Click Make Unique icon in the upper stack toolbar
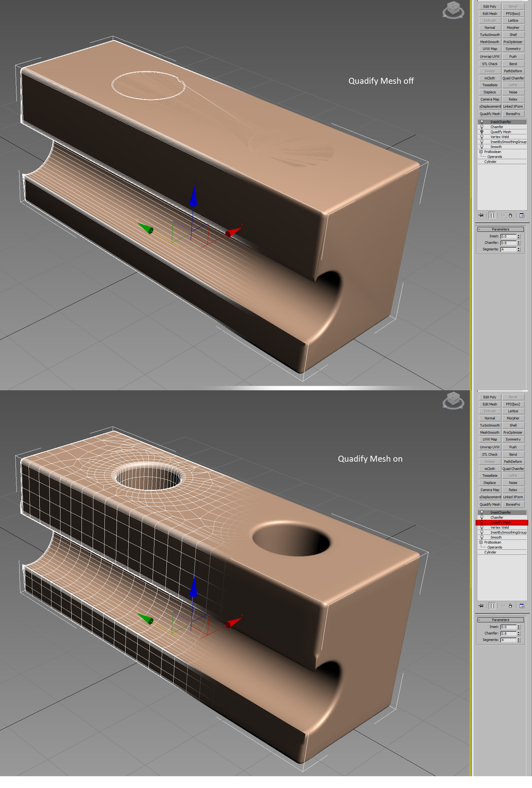532x788 pixels. click(x=503, y=215)
